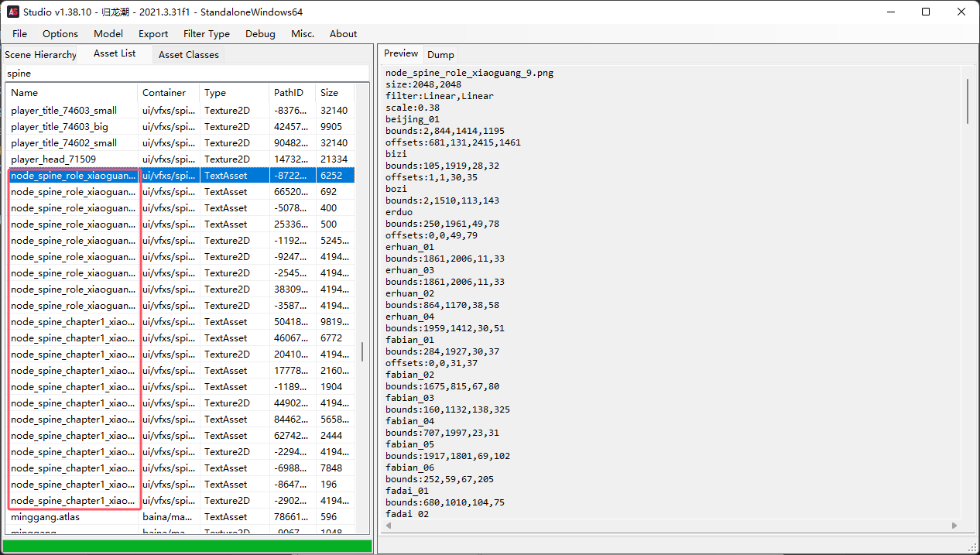Select the minggang.atlas row
The image size is (980, 555).
click(x=180, y=517)
